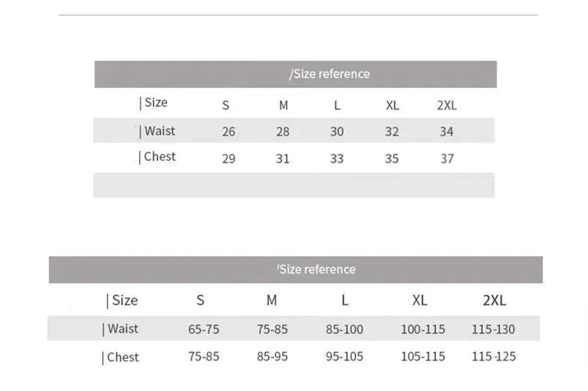Click waist value 26 for size S
The image size is (588, 391).
coord(229,131)
